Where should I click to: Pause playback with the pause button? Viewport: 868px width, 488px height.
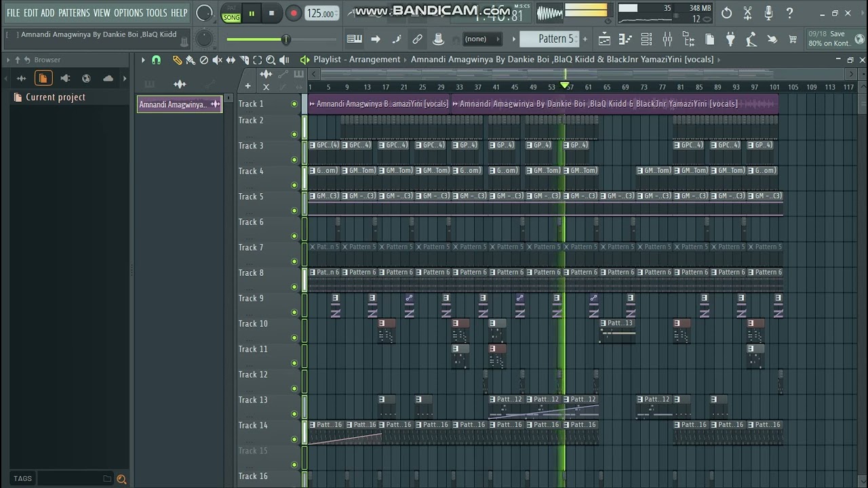(252, 13)
